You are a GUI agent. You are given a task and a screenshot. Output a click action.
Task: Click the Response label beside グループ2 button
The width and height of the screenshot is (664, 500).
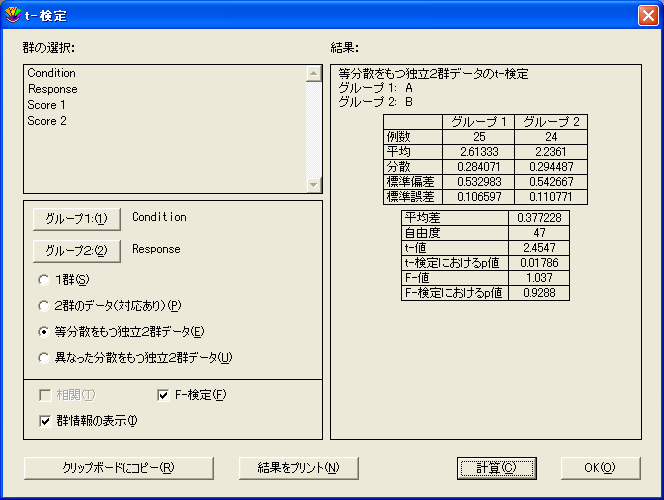click(156, 249)
